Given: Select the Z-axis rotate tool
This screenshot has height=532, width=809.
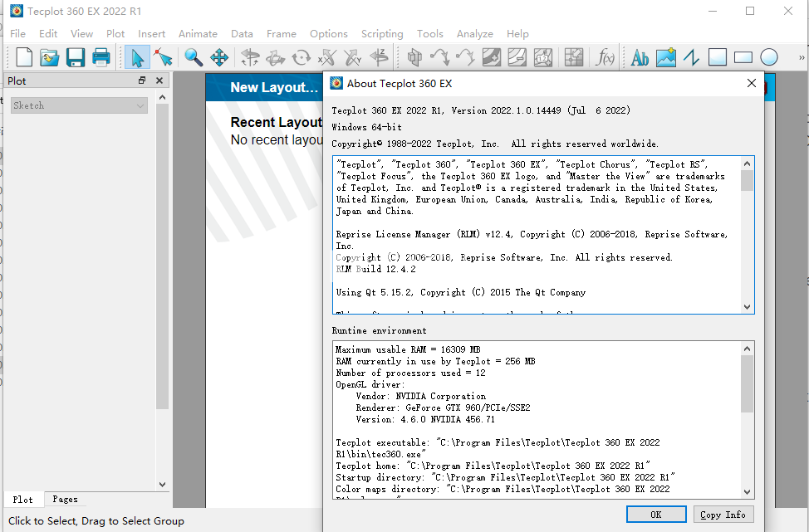Looking at the screenshot, I should [x=379, y=57].
